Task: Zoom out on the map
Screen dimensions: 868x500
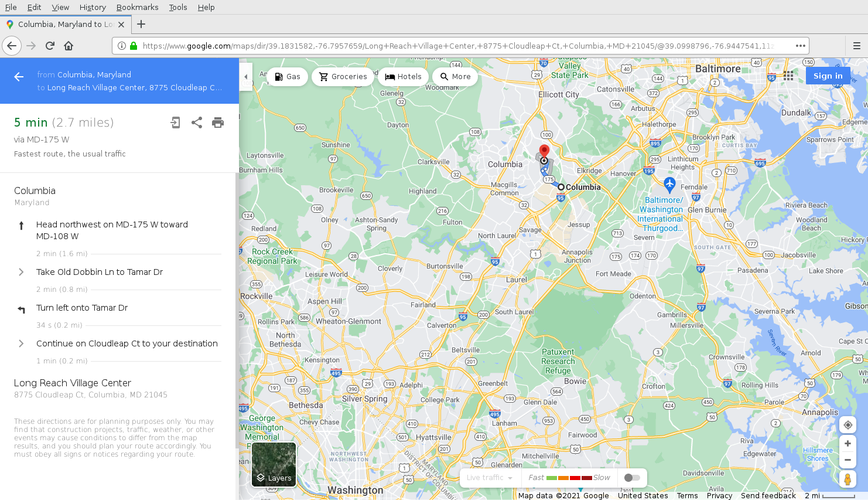Action: tap(848, 460)
